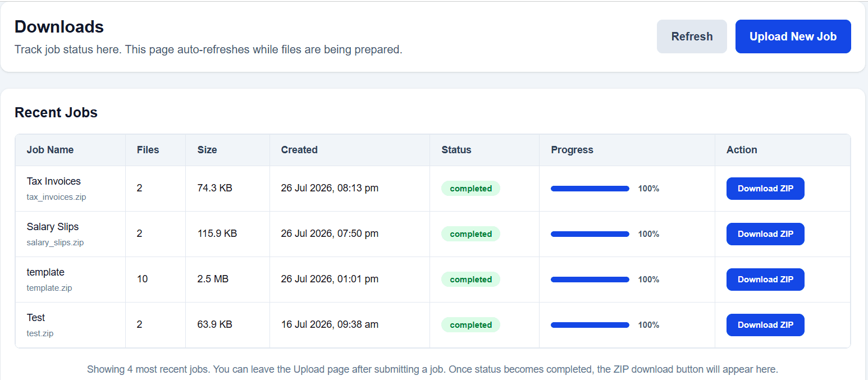868x380 pixels.
Task: Click the Refresh button
Action: [692, 36]
